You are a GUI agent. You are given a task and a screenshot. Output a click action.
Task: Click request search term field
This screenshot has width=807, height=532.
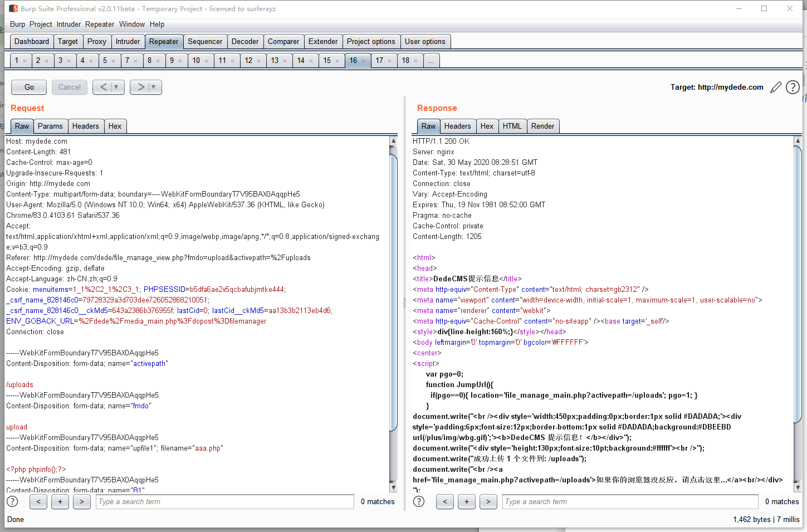click(225, 501)
